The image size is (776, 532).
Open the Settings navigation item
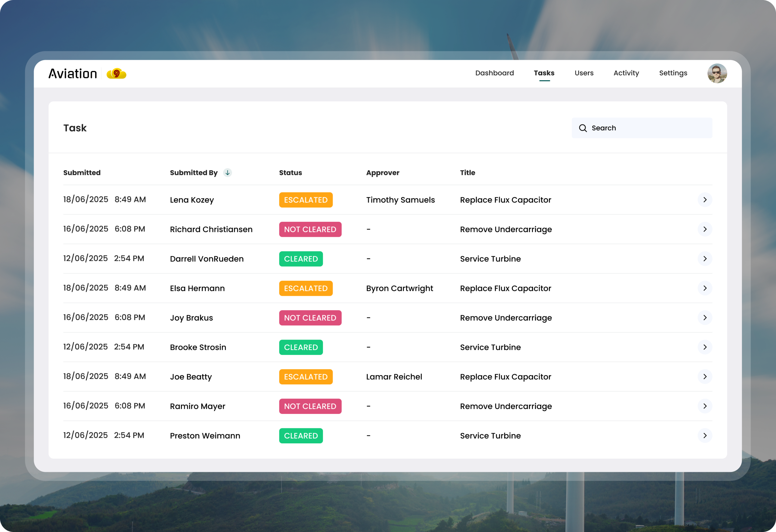pyautogui.click(x=673, y=73)
